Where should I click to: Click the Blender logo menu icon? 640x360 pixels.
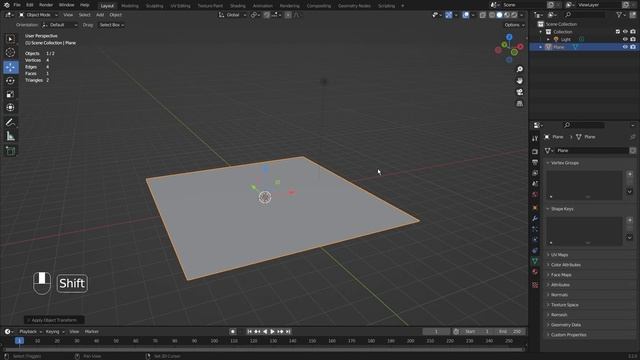[x=6, y=5]
